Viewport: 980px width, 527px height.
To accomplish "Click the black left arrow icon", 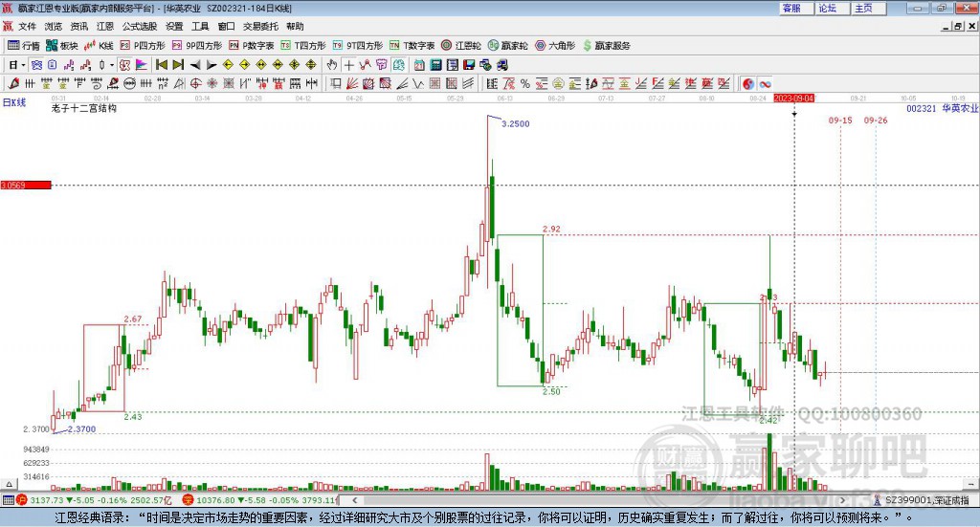I will [195, 64].
